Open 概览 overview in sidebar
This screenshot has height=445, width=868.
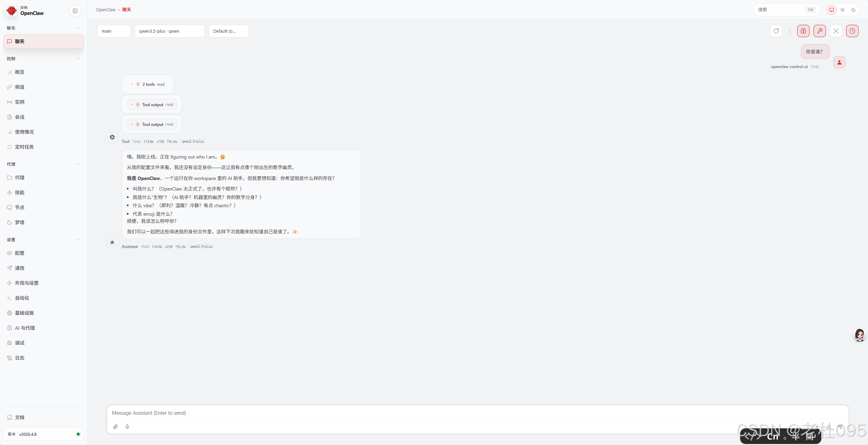tap(19, 72)
